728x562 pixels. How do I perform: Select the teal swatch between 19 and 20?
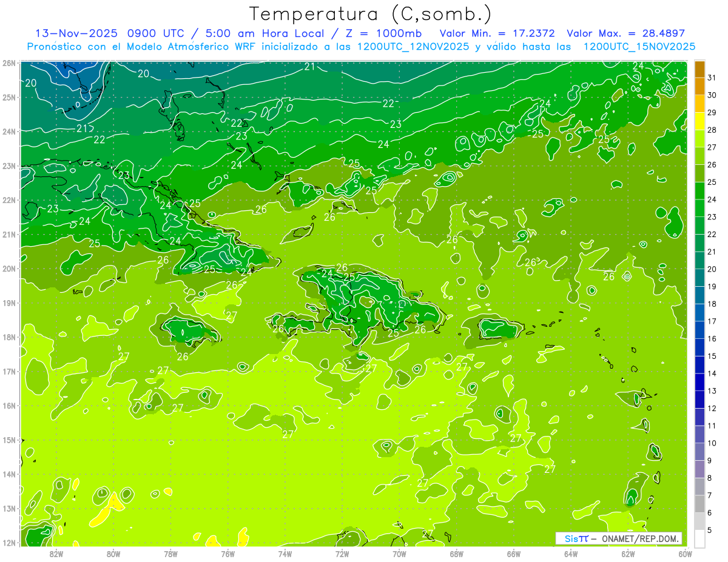pos(699,278)
